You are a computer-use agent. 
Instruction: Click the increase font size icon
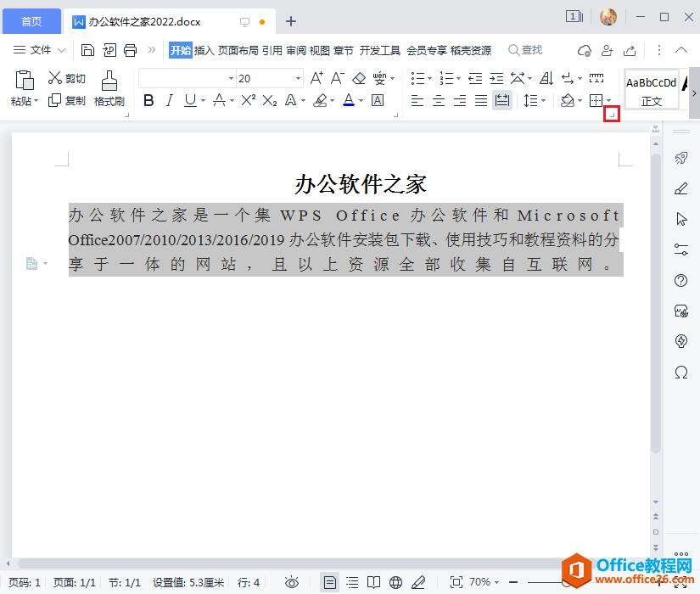tap(316, 78)
